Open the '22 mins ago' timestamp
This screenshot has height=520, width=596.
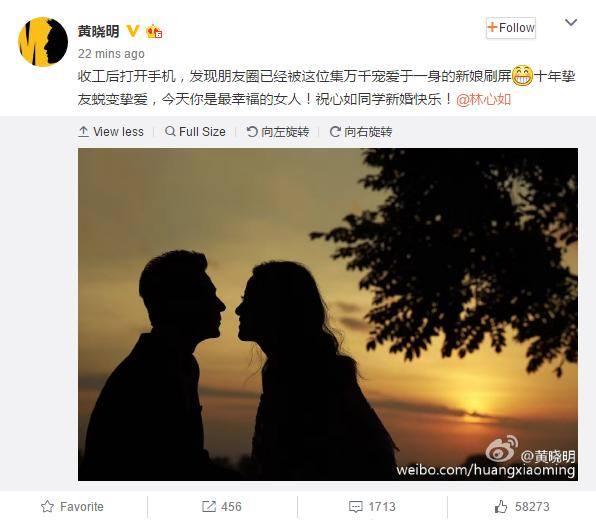(x=111, y=54)
